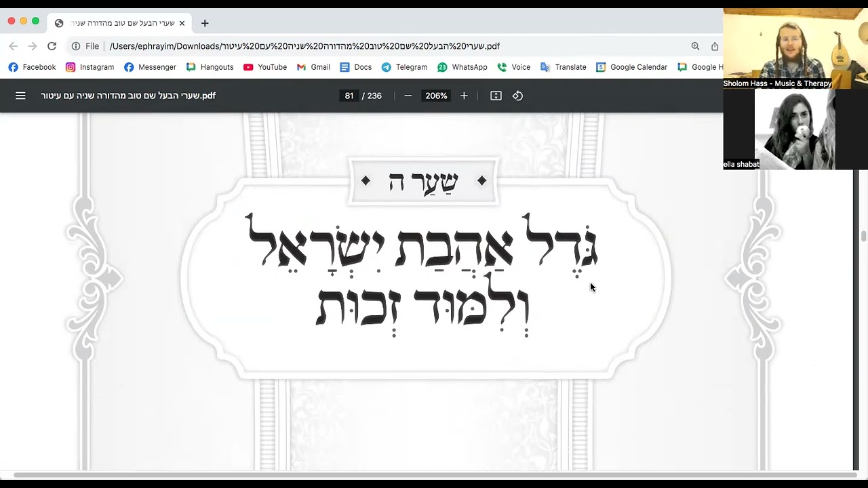Open Hangouts bookmark
This screenshot has width=868, height=488.
point(210,67)
